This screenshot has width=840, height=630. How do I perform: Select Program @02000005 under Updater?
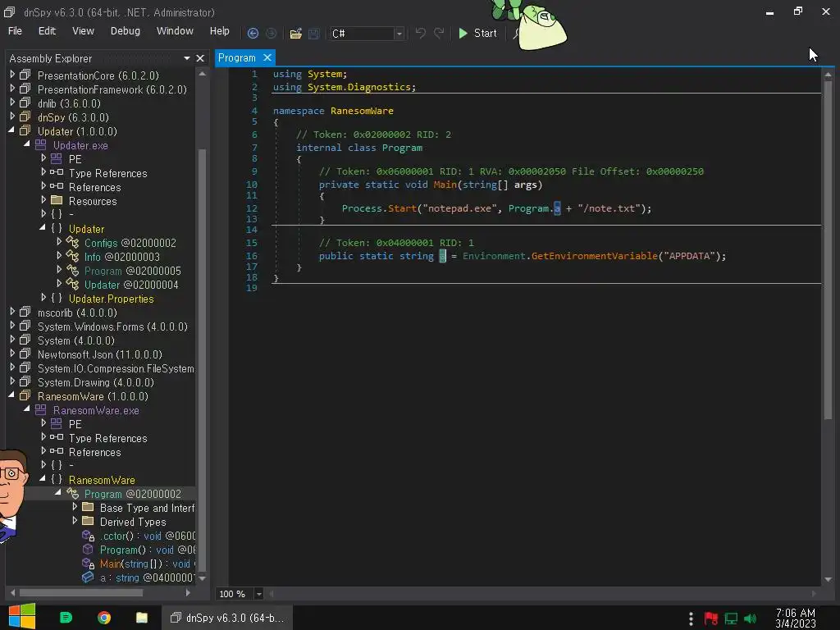click(132, 271)
